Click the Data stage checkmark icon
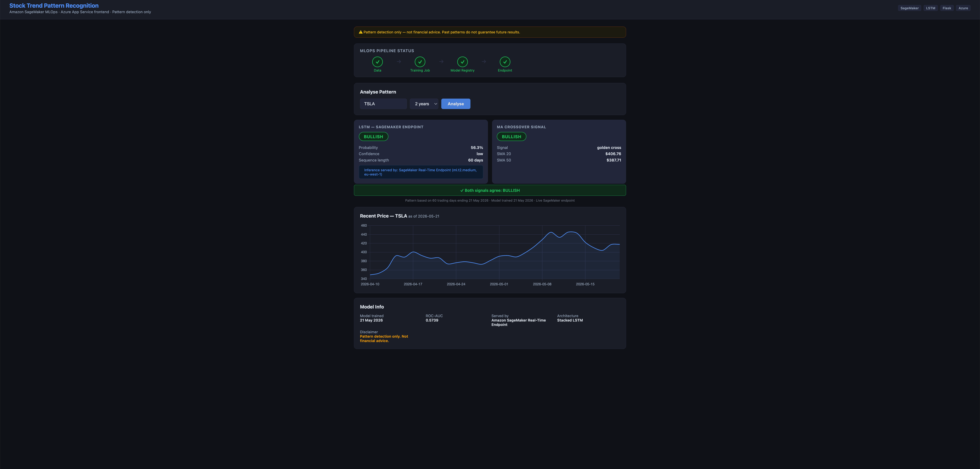 point(377,62)
